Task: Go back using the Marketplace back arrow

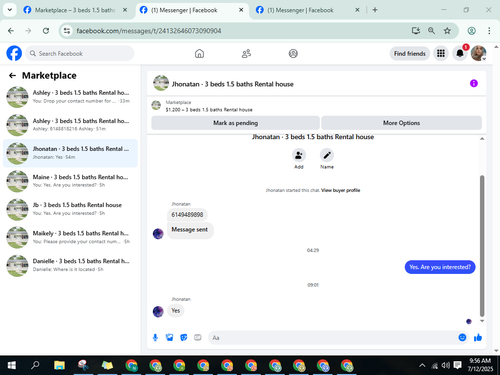Action: pos(12,76)
